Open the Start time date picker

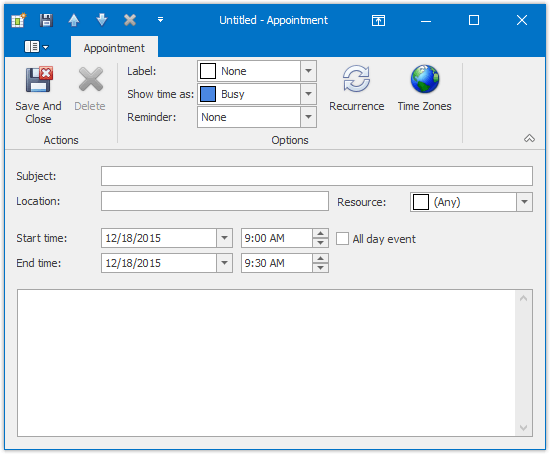click(x=224, y=238)
